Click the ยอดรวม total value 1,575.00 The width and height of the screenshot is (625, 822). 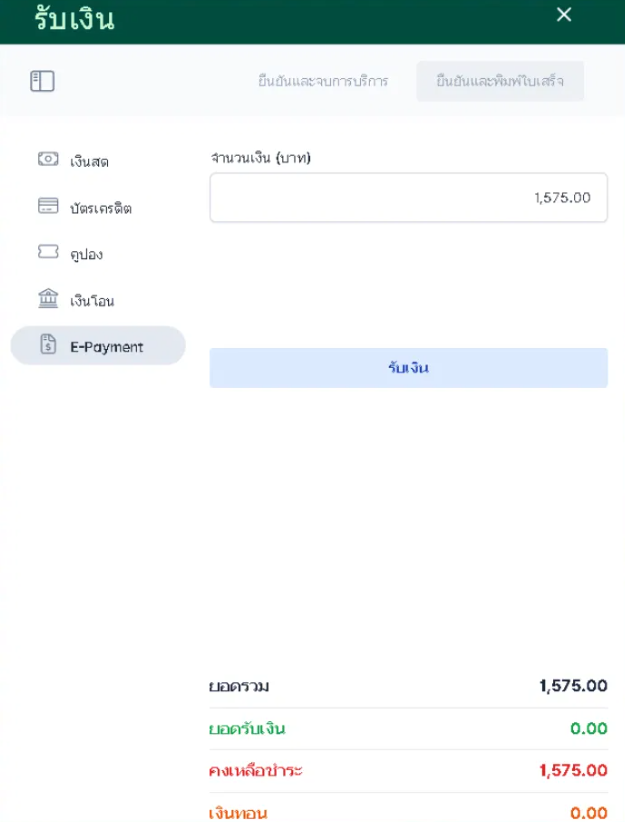pyautogui.click(x=573, y=686)
